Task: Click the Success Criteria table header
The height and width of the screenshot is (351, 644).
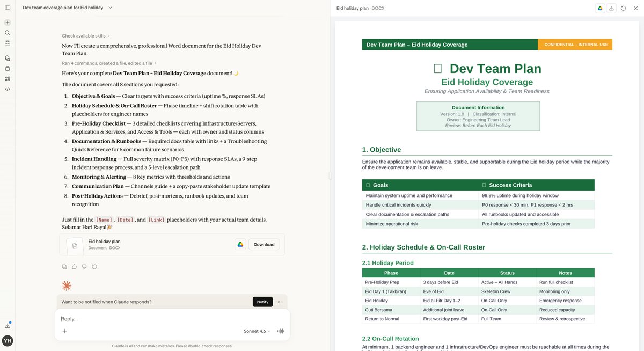Action: pyautogui.click(x=536, y=185)
